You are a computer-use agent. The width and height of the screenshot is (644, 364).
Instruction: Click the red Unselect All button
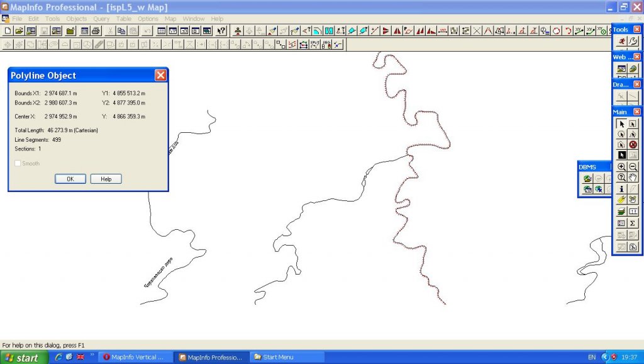[x=633, y=144]
